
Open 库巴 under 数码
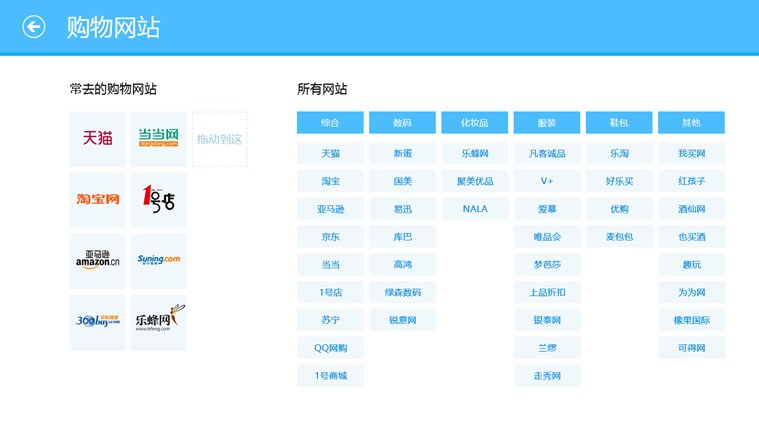point(402,237)
